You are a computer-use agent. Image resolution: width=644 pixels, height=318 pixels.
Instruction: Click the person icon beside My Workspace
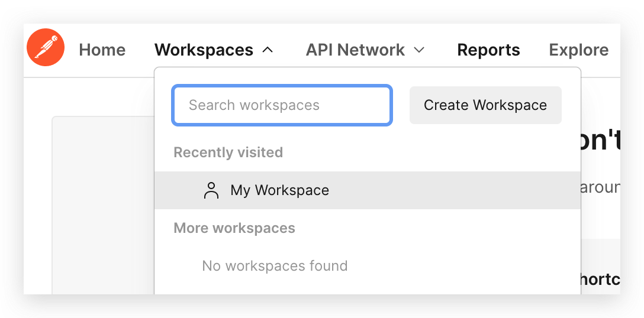coord(211,190)
